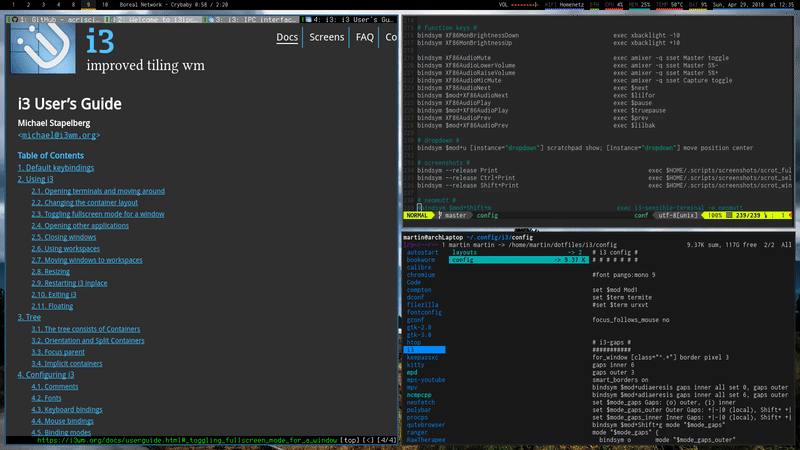Open the '2.5. Closing windows' link
The width and height of the screenshot is (800, 450).
[63, 237]
